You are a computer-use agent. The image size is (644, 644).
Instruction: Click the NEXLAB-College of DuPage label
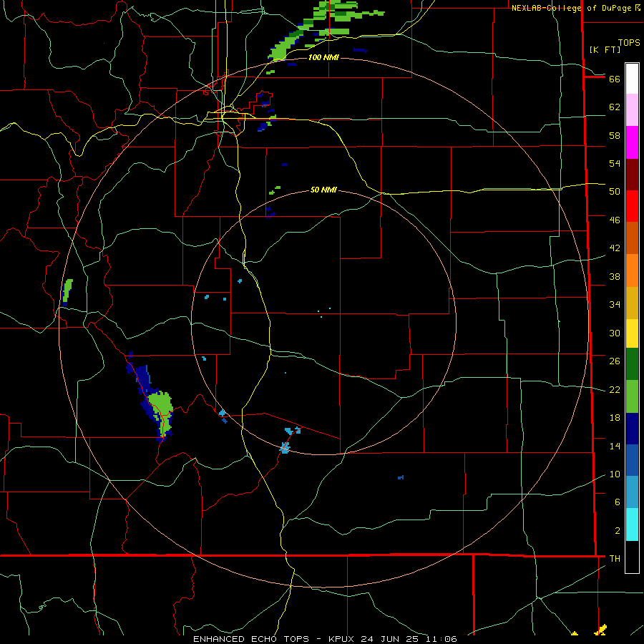coord(572,8)
